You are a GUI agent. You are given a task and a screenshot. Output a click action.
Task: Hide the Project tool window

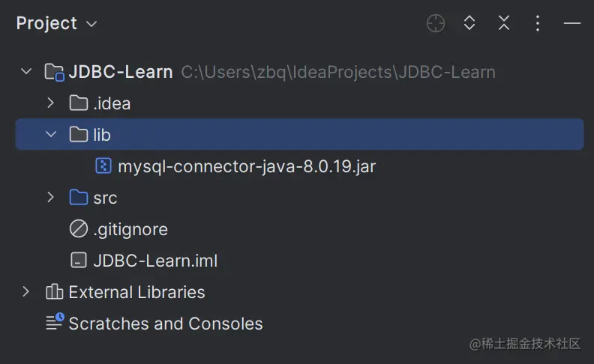coord(572,23)
